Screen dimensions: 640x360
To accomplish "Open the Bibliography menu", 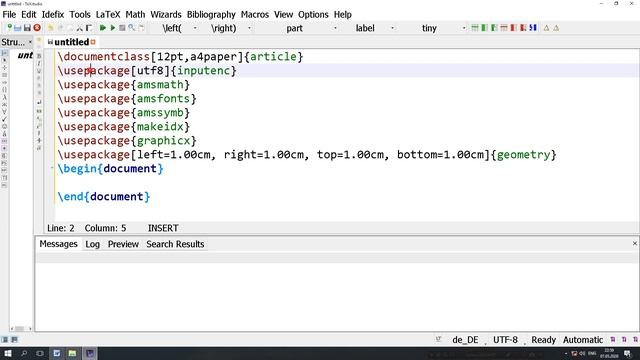I will pos(211,14).
